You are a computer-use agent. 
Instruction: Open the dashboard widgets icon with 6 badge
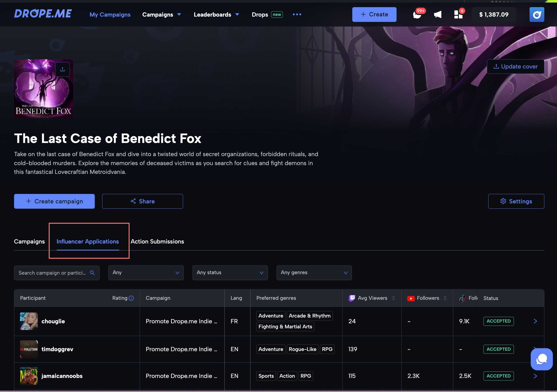coord(458,15)
